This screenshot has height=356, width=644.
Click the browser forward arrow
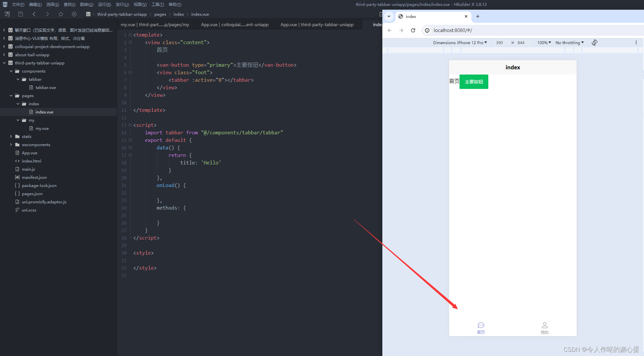coord(401,30)
